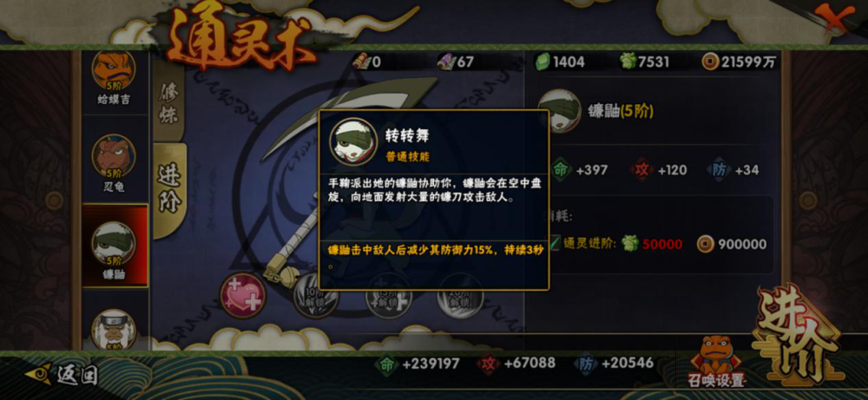
Task: Tap the 20阶 locked skill icon
Action: pos(460,297)
